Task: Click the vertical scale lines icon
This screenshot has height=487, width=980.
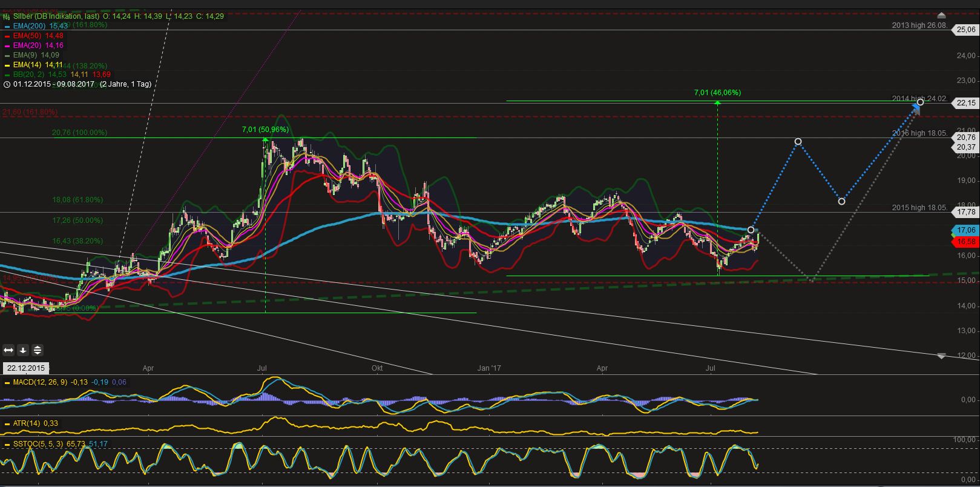Action: pyautogui.click(x=38, y=350)
